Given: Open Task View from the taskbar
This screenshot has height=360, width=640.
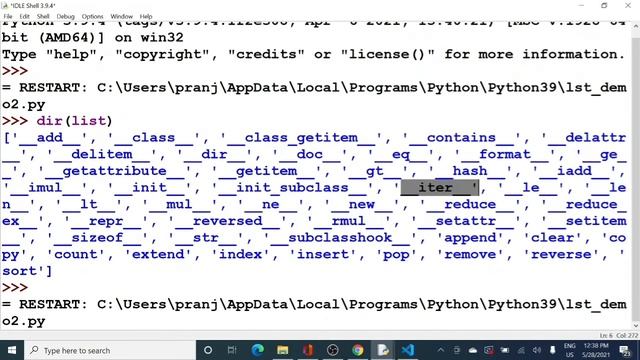Looking at the screenshot, I should pos(232,350).
